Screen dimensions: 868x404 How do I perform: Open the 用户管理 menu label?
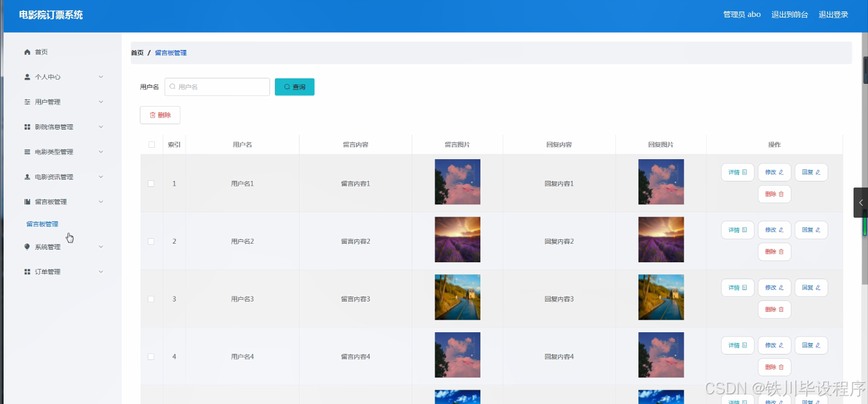click(x=48, y=102)
